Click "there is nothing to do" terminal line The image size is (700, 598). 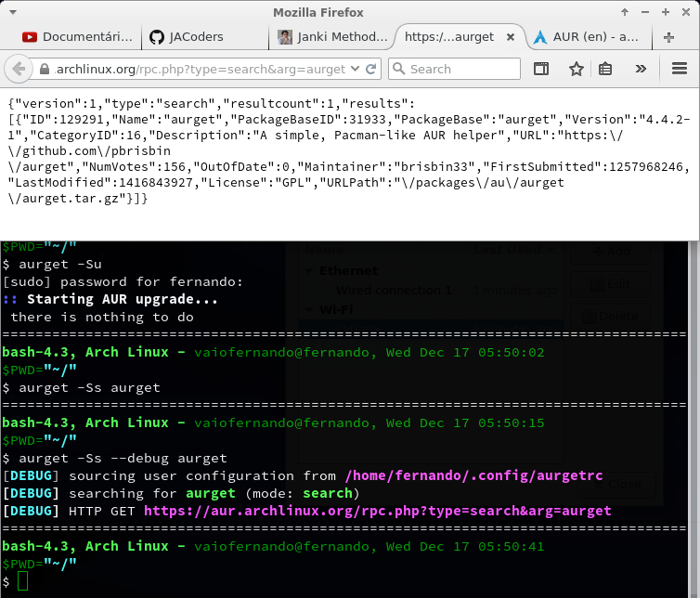tap(102, 317)
